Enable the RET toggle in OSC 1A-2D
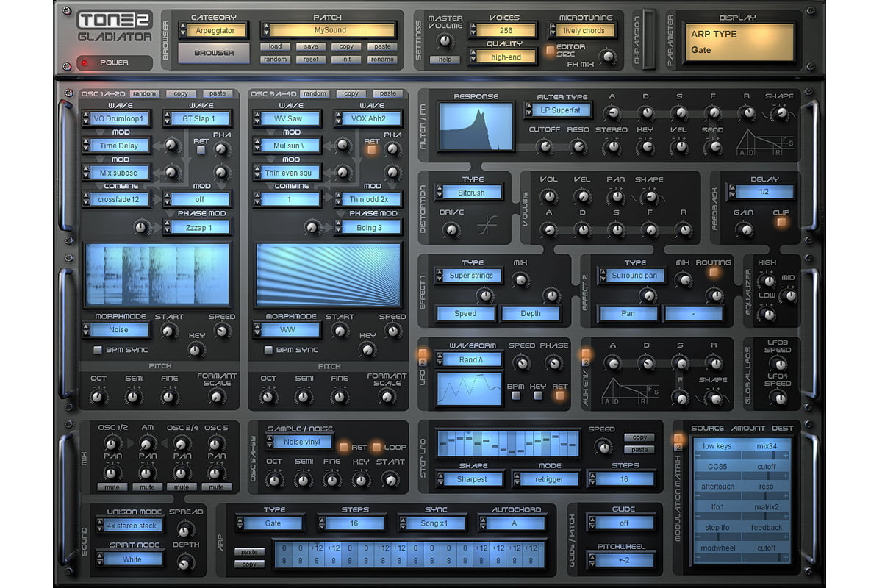The image size is (882, 588). click(x=201, y=150)
